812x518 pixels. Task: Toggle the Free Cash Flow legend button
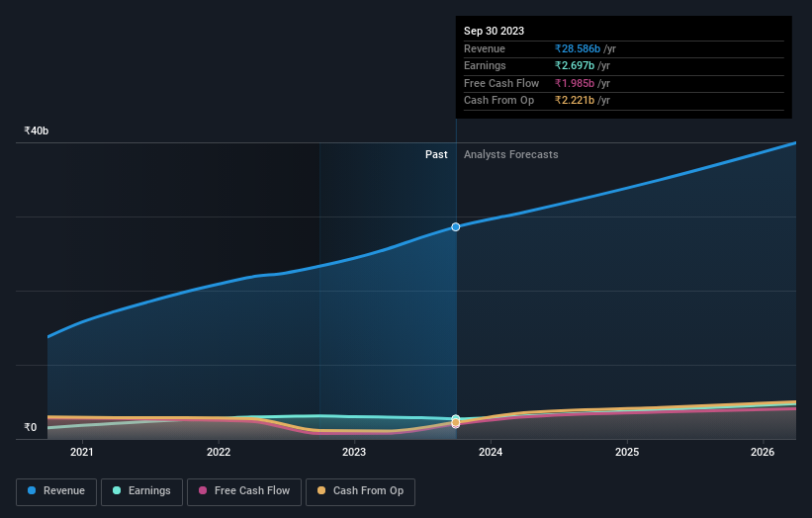coord(244,491)
